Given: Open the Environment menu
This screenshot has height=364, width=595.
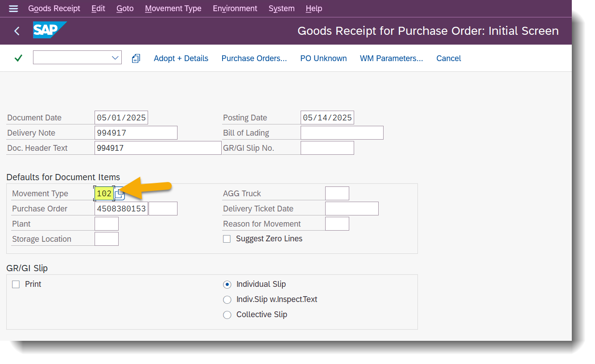Looking at the screenshot, I should [x=235, y=8].
